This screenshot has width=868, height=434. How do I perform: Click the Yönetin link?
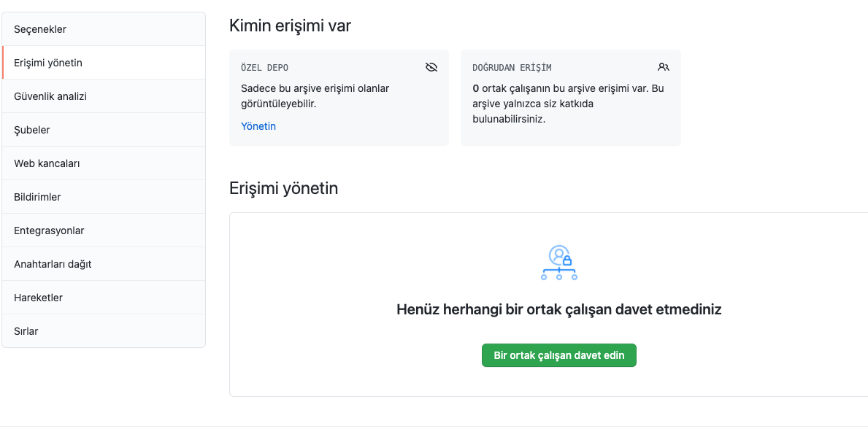click(x=258, y=126)
